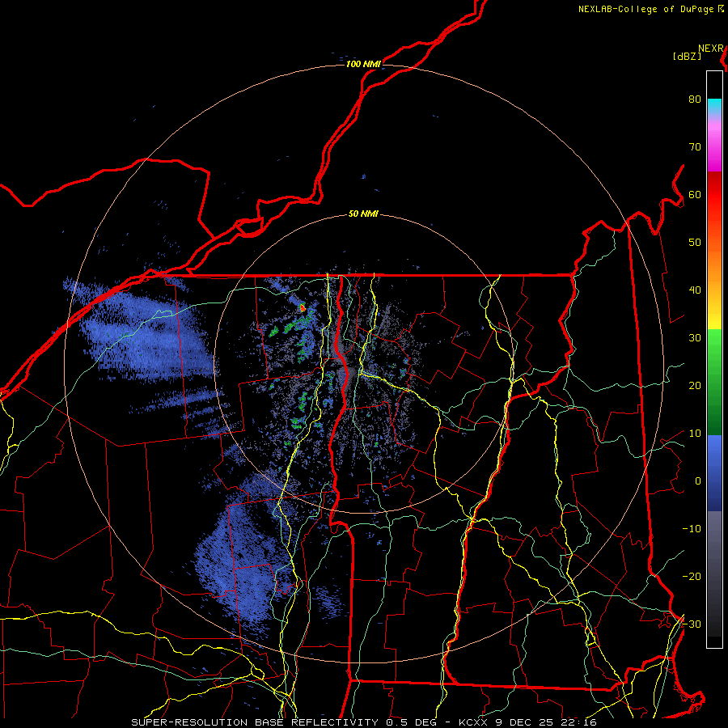Click the 100 NMI range ring label
The image size is (728, 728).
click(x=363, y=64)
